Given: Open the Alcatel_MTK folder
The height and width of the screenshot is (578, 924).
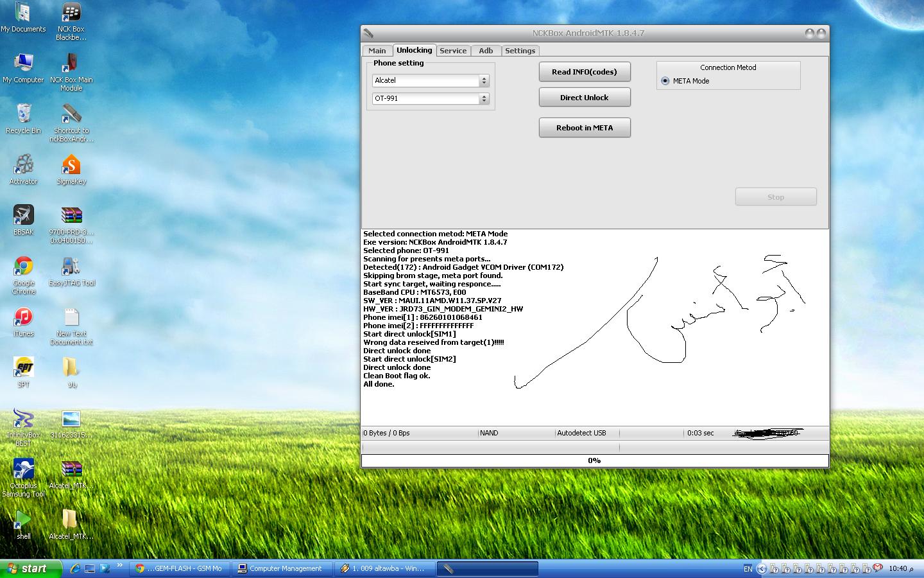Looking at the screenshot, I should (x=71, y=525).
